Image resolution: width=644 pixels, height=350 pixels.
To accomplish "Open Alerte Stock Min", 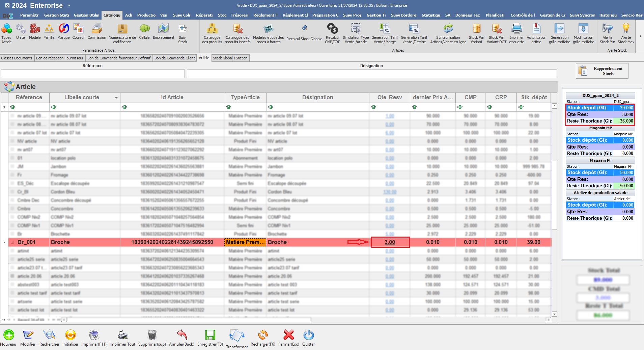I will 608,33.
